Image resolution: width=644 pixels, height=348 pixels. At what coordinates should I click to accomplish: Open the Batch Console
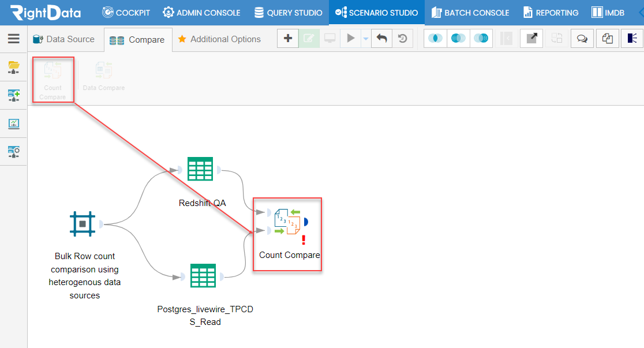point(470,13)
